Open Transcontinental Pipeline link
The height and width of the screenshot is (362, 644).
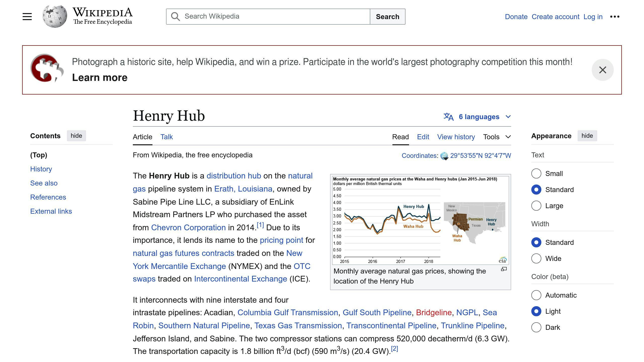(391, 326)
